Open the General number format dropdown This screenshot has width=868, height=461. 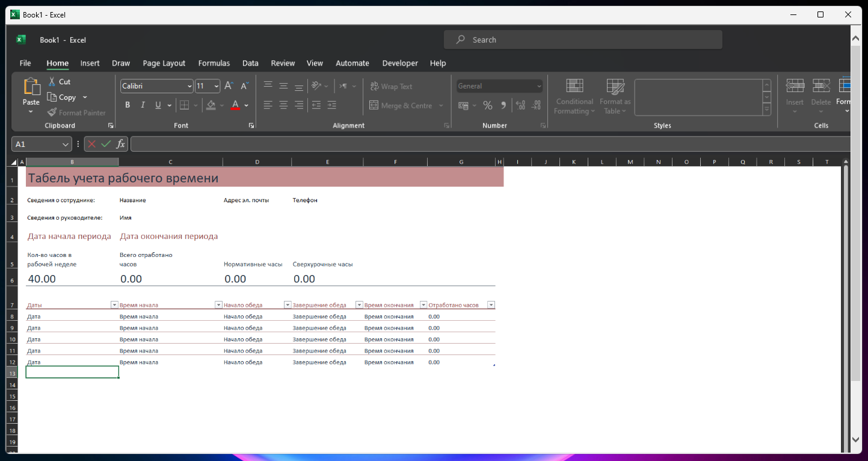499,86
